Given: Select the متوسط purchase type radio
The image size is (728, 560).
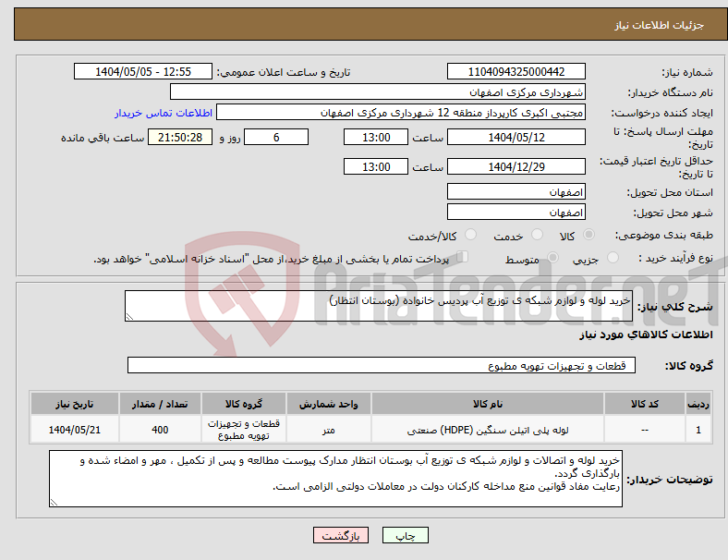Looking at the screenshot, I should [x=552, y=257].
